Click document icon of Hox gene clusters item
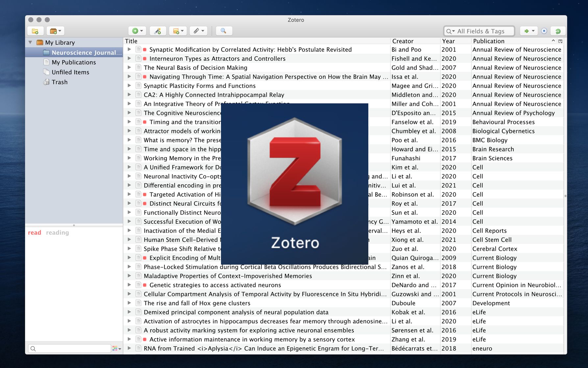 tap(138, 303)
